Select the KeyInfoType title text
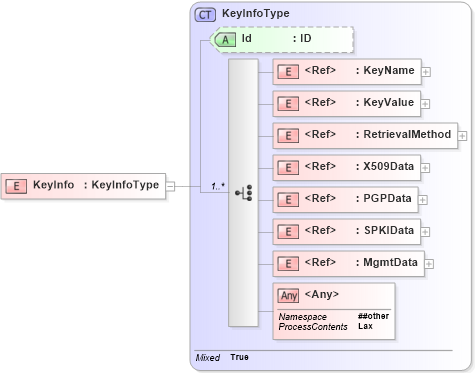The image size is (475, 373). tap(256, 13)
